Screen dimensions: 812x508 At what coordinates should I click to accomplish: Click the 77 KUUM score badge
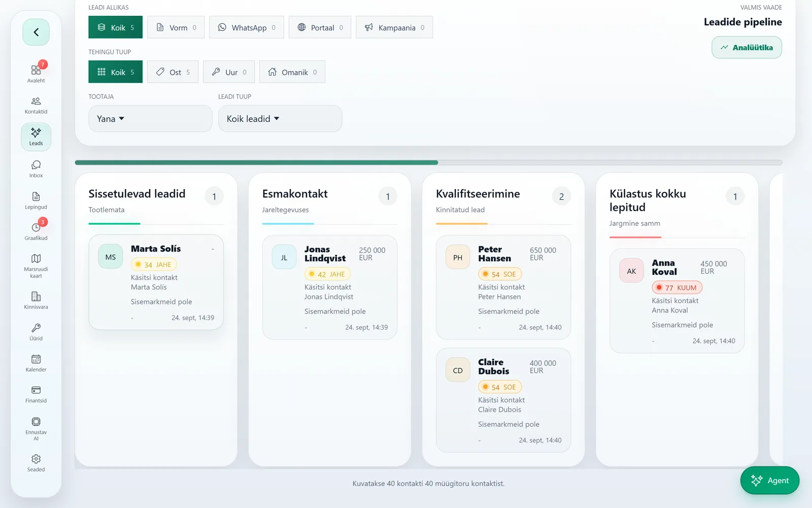tap(677, 288)
